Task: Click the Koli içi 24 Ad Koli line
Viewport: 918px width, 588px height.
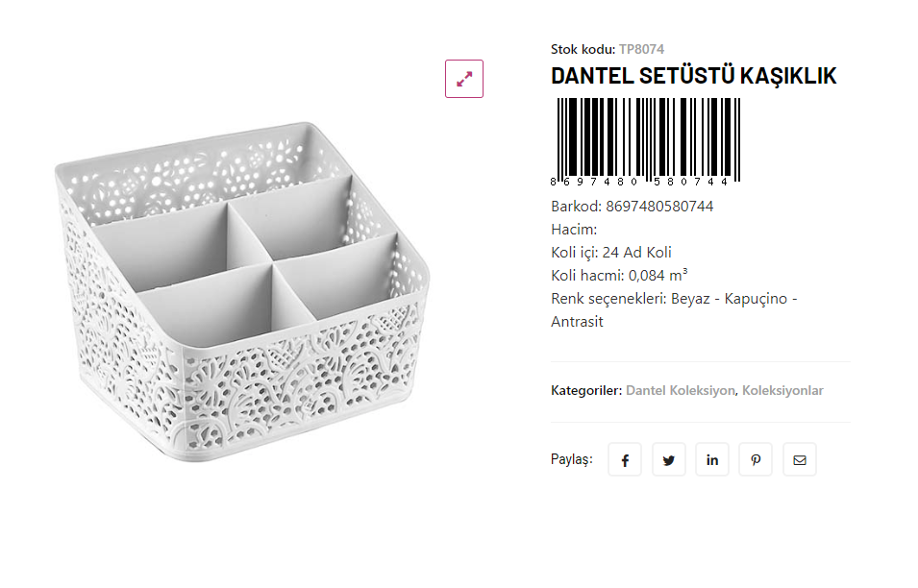Action: (x=611, y=253)
